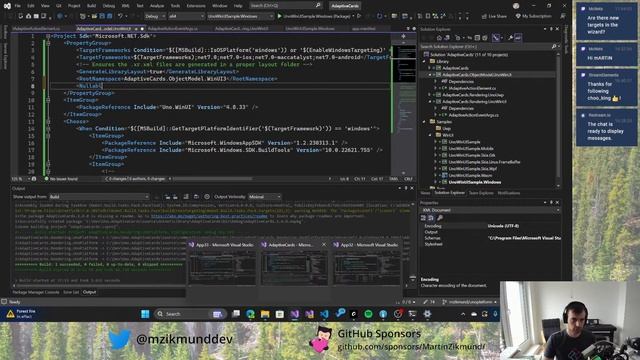Close the AdaptiveCards taskbar preview
640x360 pixels.
pyautogui.click(x=324, y=244)
